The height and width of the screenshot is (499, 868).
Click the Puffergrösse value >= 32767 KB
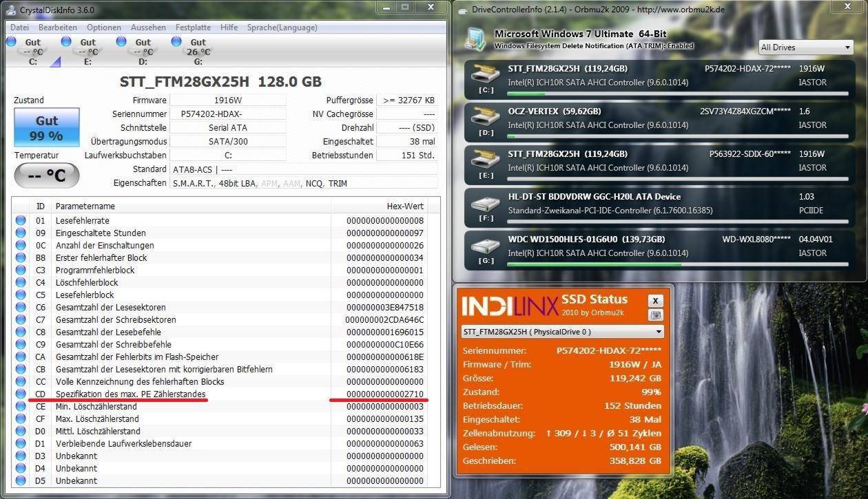coord(407,100)
